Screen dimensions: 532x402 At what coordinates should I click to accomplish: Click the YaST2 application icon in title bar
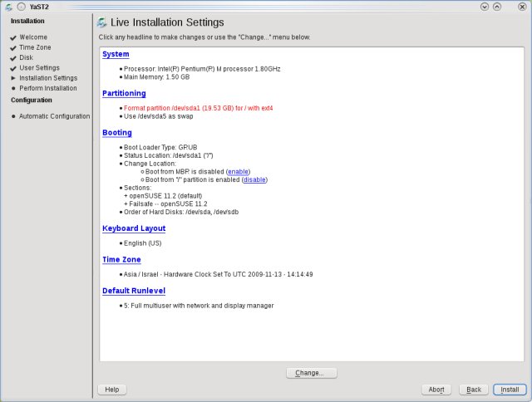click(9, 7)
